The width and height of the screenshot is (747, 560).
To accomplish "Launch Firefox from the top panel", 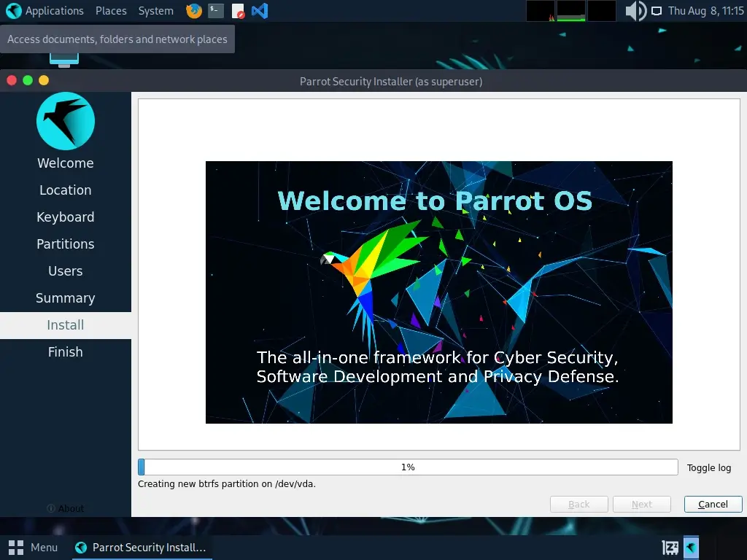I will (193, 11).
